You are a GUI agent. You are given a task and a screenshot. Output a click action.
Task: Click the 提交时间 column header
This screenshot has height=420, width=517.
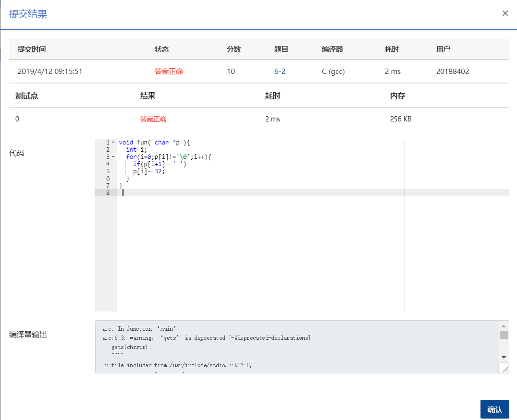(x=32, y=49)
